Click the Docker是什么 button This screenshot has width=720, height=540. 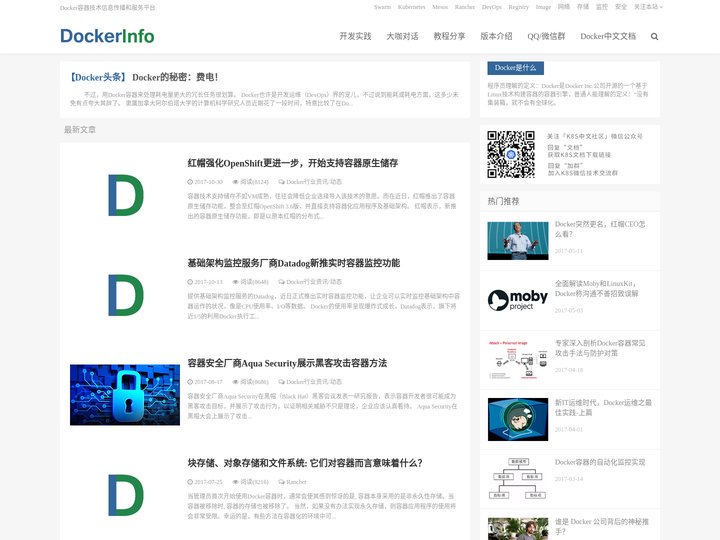point(516,68)
